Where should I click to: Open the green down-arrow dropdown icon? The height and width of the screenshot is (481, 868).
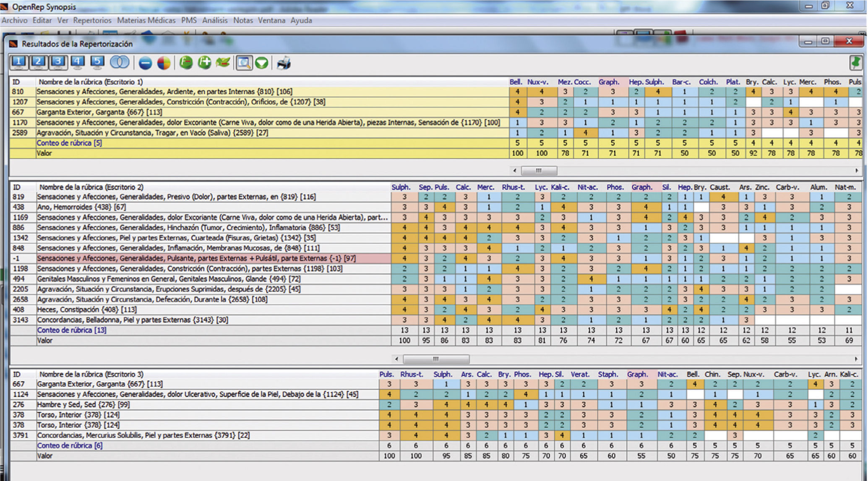point(262,63)
